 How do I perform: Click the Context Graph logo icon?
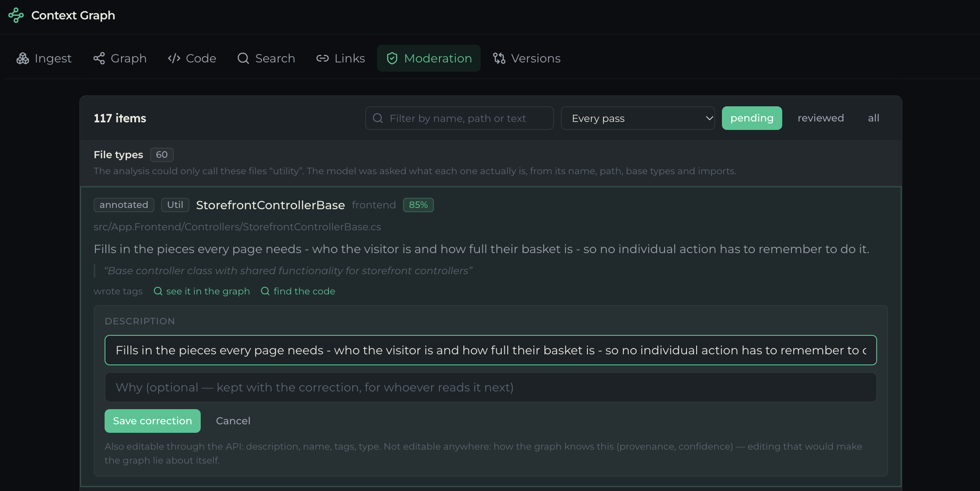click(16, 15)
